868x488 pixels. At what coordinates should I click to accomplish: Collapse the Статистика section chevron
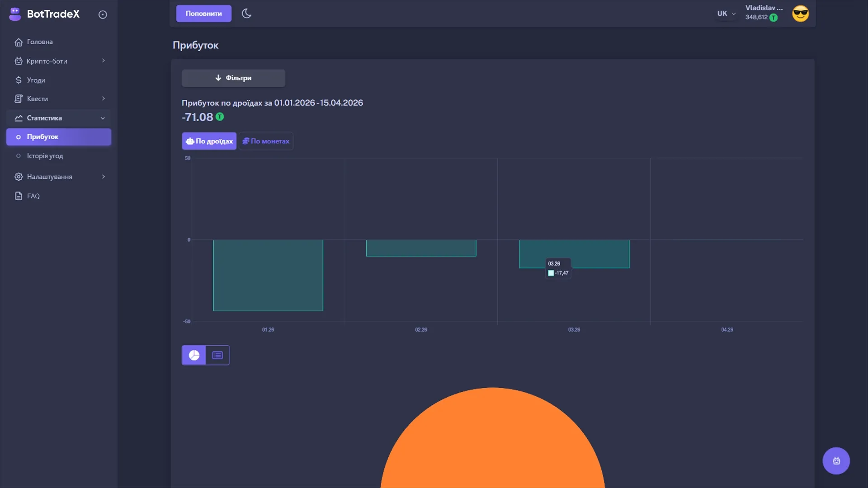103,118
